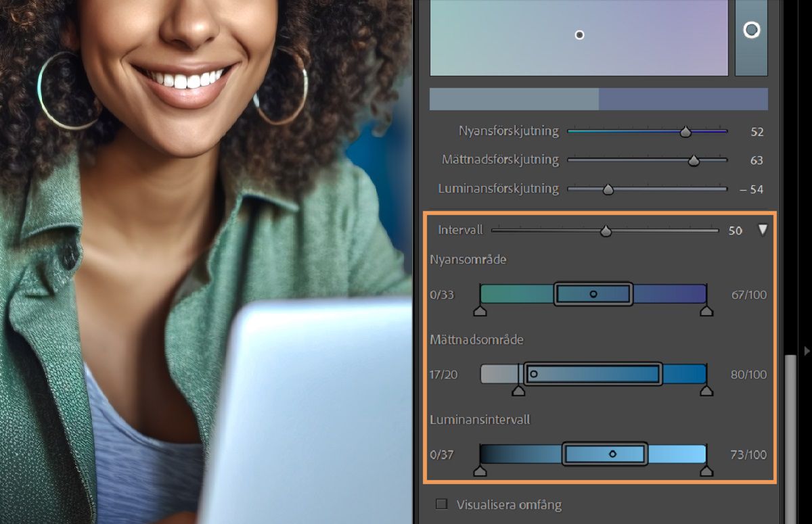Click the ring marker in luminance strip
The image size is (812, 524).
tap(752, 30)
